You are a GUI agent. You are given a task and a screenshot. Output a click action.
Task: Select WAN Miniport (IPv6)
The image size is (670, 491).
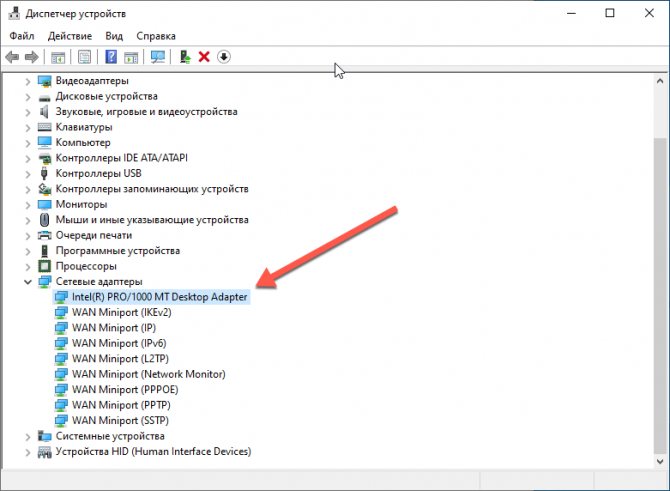119,343
